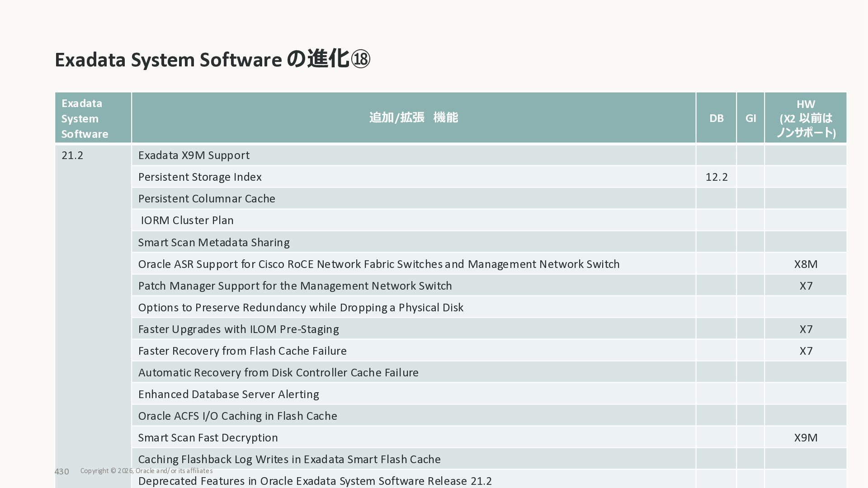
Task: Click the HW column header cell
Action: [x=806, y=118]
